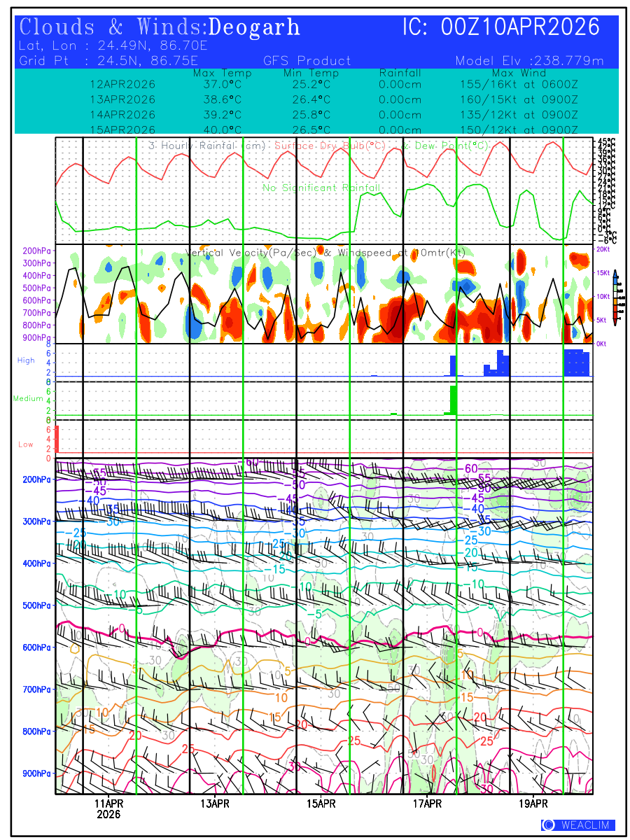The image size is (630, 840).
Task: Click the Deogarh location title
Action: click(x=254, y=27)
